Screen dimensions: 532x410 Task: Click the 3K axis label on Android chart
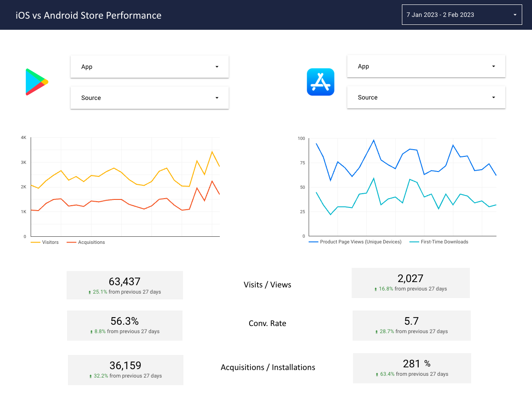tap(24, 162)
